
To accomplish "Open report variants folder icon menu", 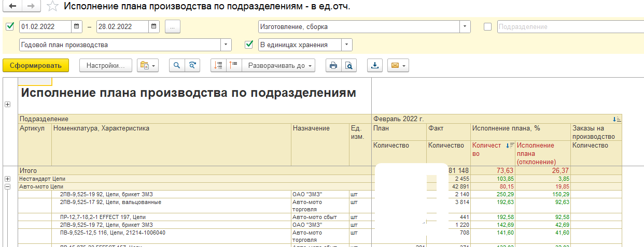I will click(148, 66).
